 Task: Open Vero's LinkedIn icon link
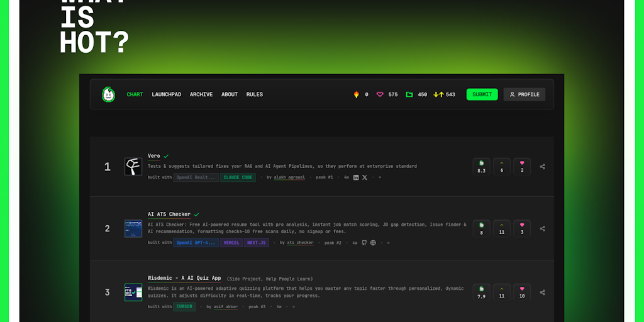(356, 177)
